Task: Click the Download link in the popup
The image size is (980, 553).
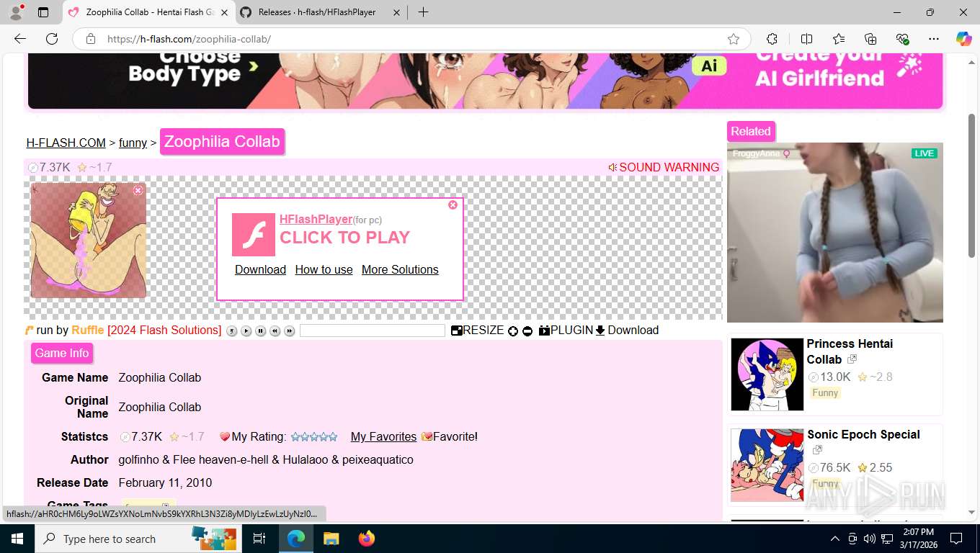Action: tap(260, 269)
